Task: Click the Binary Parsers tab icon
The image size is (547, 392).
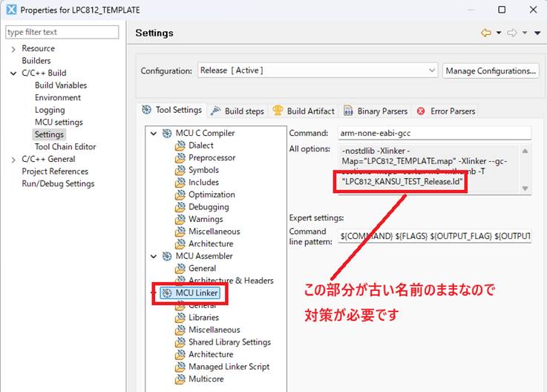Action: click(348, 111)
